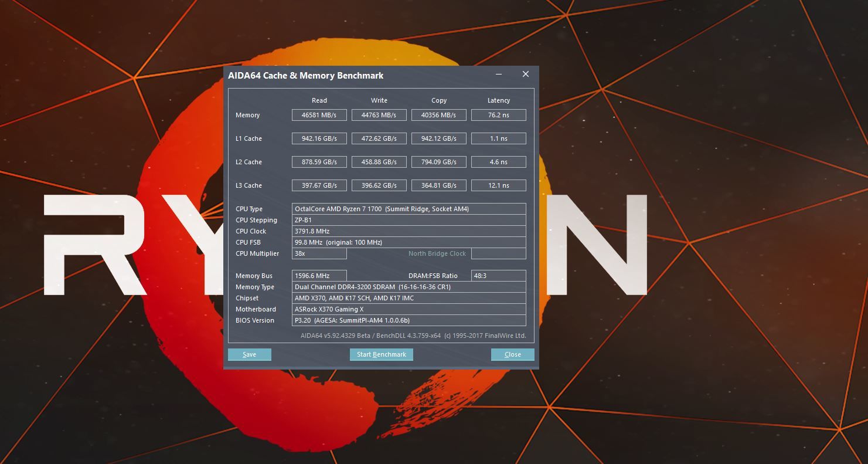Select Memory Read value 46581 MB/s
The height and width of the screenshot is (464, 868).
[x=319, y=115]
